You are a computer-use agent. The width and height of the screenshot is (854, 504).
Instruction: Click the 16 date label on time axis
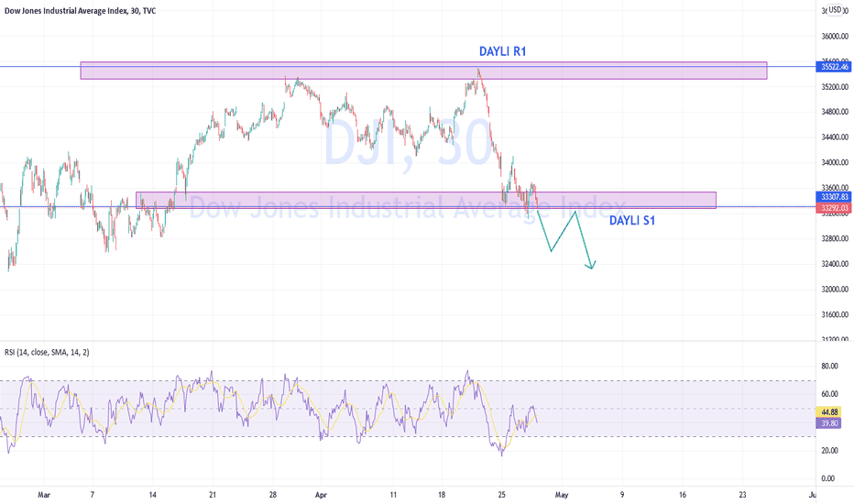683,495
